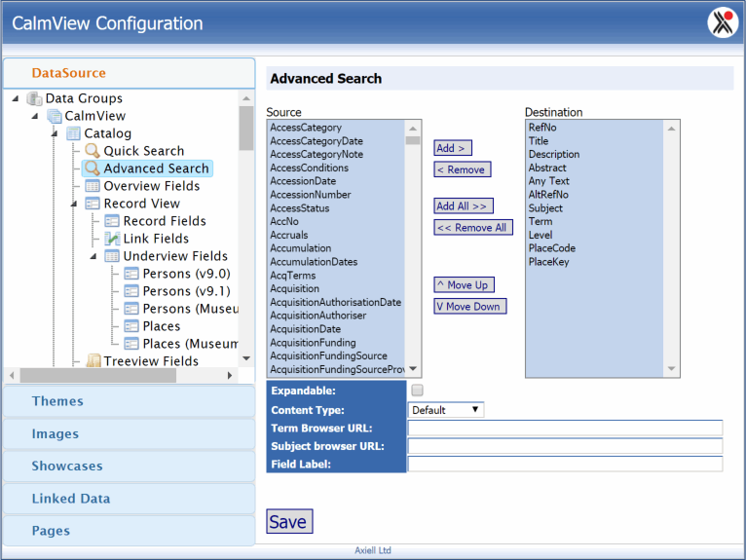Select PlaceCode in Destination list
Viewport: 746px width, 560px height.
pyautogui.click(x=552, y=248)
